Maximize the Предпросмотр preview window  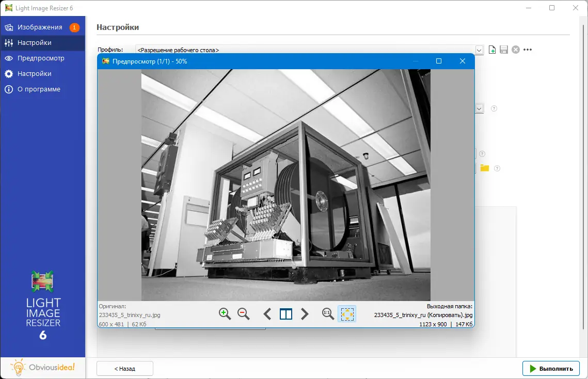(x=439, y=61)
